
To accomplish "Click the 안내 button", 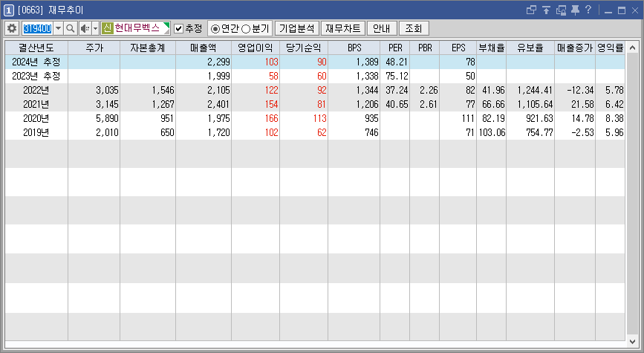I will pos(382,28).
